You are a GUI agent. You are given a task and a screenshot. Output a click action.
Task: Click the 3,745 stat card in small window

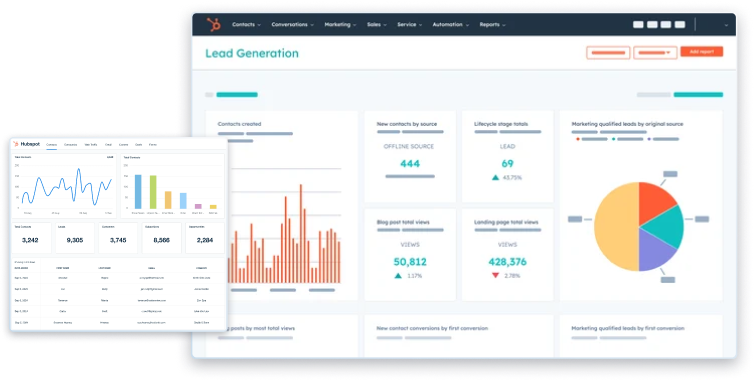point(118,238)
